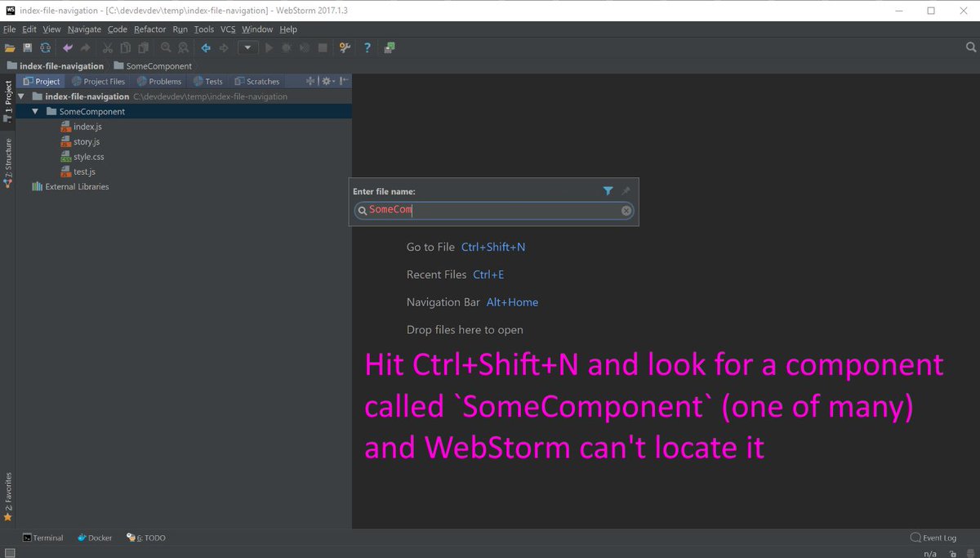Click the Save All toolbar icon
The image size is (980, 558).
coord(28,48)
